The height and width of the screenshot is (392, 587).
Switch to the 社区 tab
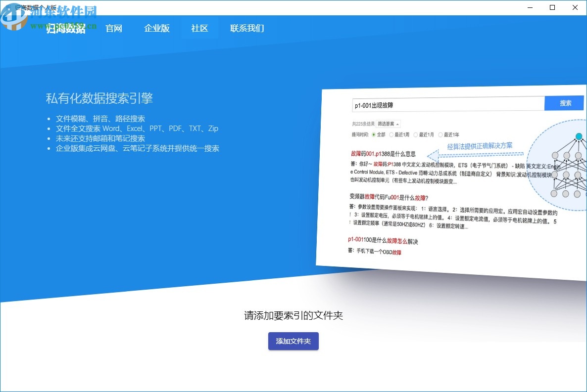click(x=199, y=28)
